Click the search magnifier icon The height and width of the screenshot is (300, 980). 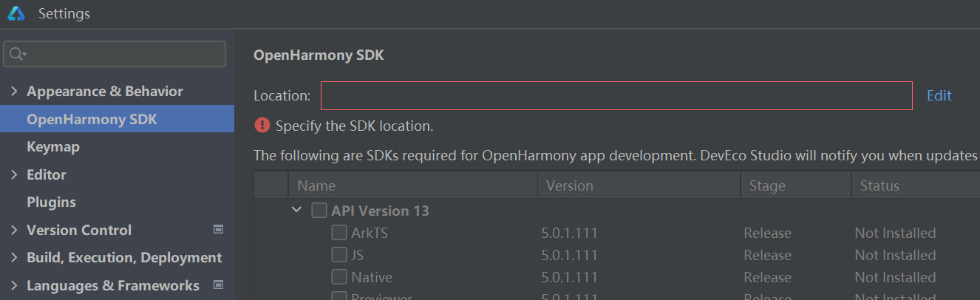pyautogui.click(x=17, y=55)
